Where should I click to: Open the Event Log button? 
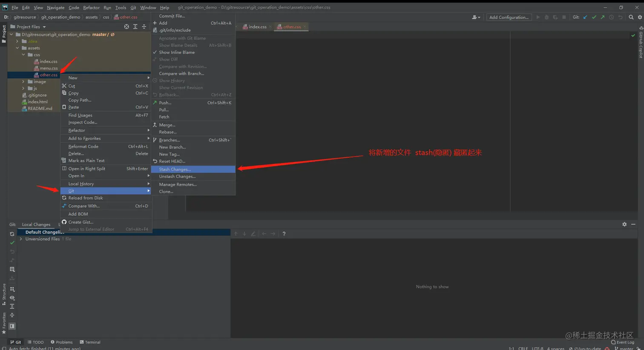pos(623,342)
